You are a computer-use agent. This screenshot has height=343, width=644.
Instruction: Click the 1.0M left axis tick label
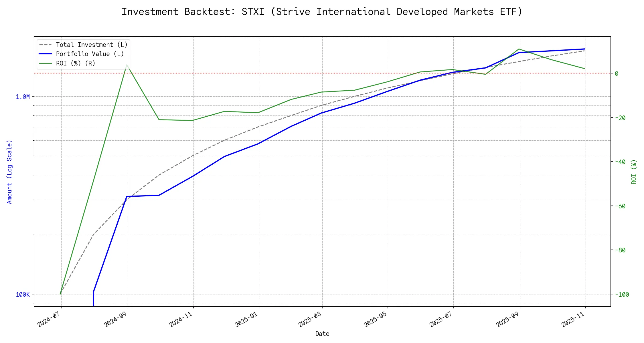coord(23,97)
